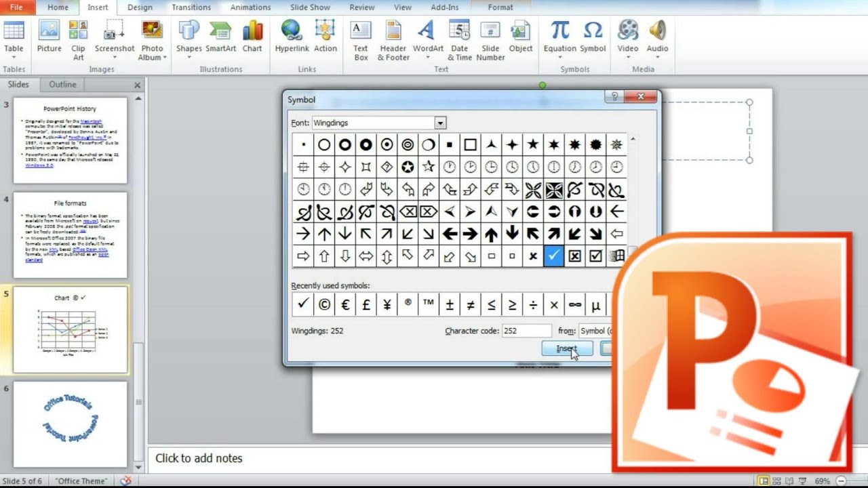Switch to the Animations ribbon tab
Screen dimensions: 868x488
tap(250, 7)
